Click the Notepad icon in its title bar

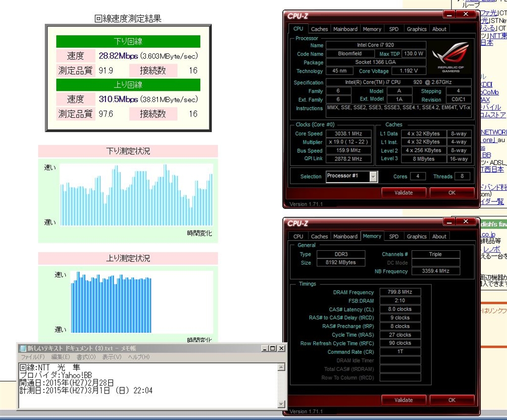23,348
